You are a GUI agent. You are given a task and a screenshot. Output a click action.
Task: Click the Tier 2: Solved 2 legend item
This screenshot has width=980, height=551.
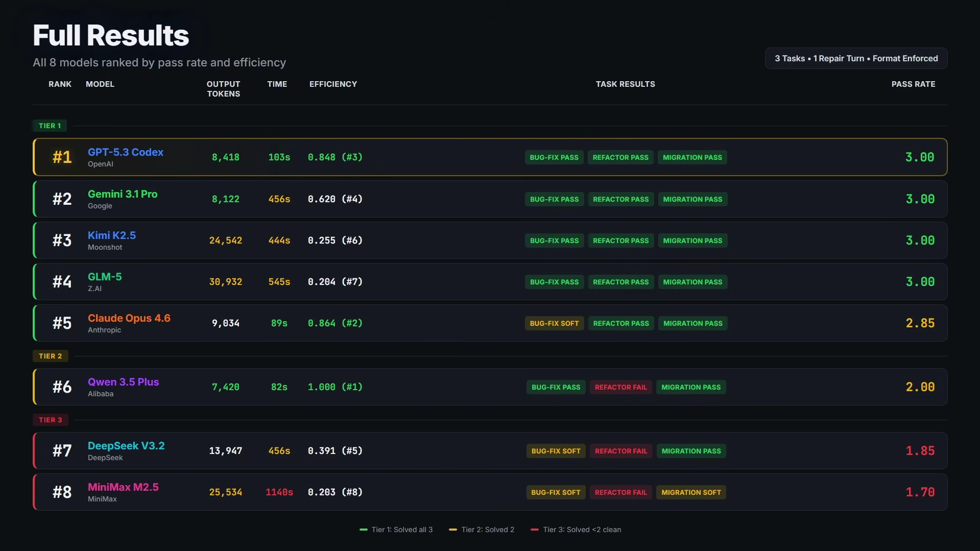(482, 530)
